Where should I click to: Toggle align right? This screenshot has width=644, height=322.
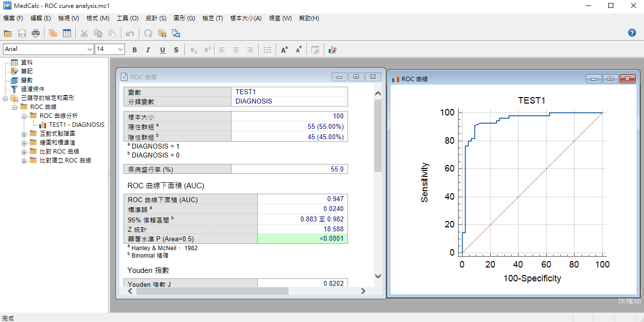[250, 50]
